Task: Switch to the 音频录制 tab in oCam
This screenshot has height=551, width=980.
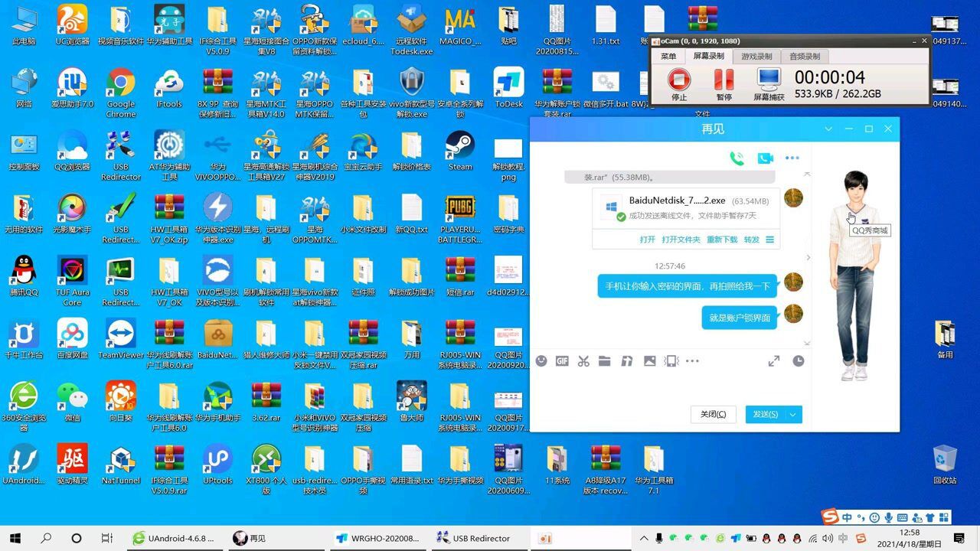Action: pyautogui.click(x=805, y=57)
